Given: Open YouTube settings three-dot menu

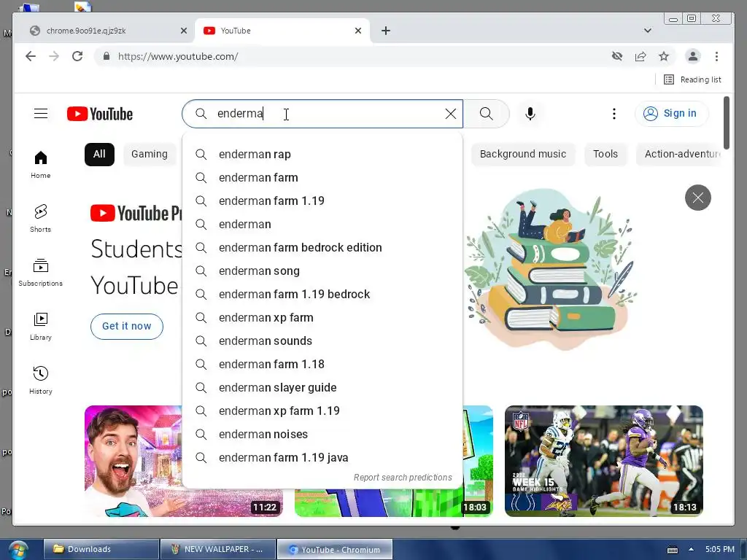Looking at the screenshot, I should coord(614,114).
